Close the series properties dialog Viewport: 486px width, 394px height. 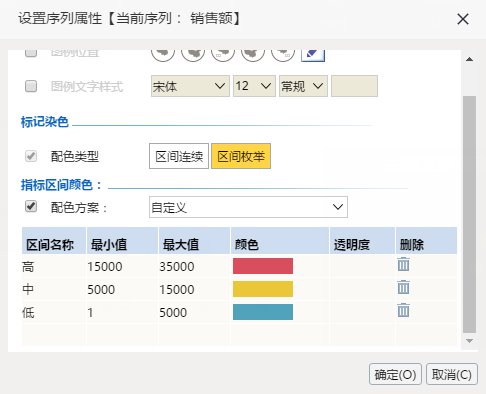pos(463,19)
